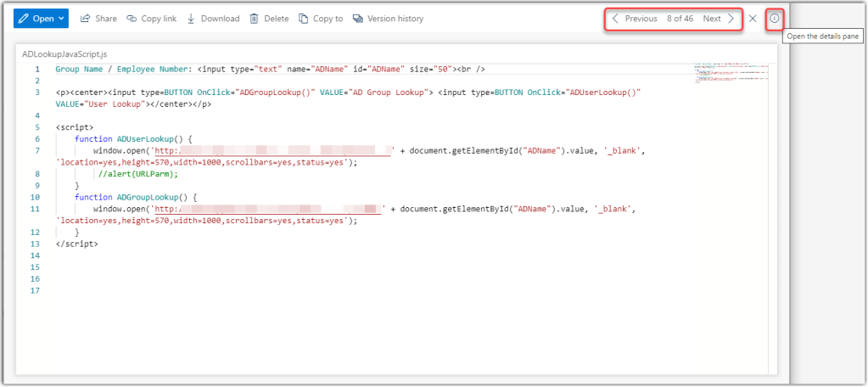
Task: Click the Share icon in the toolbar
Action: 86,19
